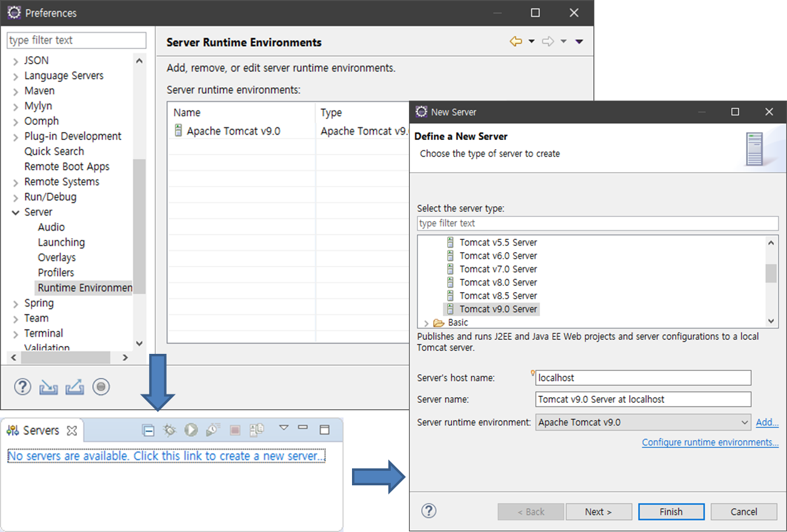Click Name column header in runtime table

pyautogui.click(x=241, y=113)
